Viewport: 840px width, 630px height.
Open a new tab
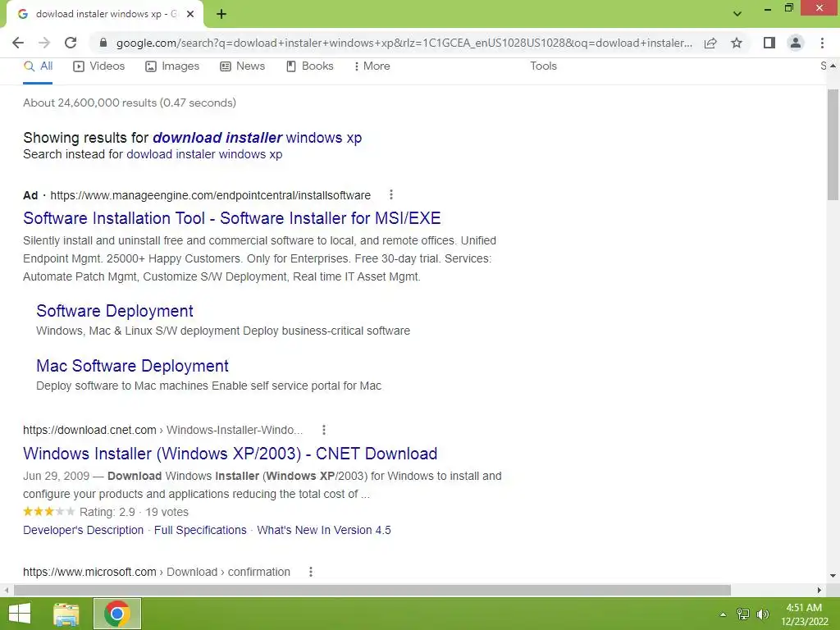coord(221,15)
